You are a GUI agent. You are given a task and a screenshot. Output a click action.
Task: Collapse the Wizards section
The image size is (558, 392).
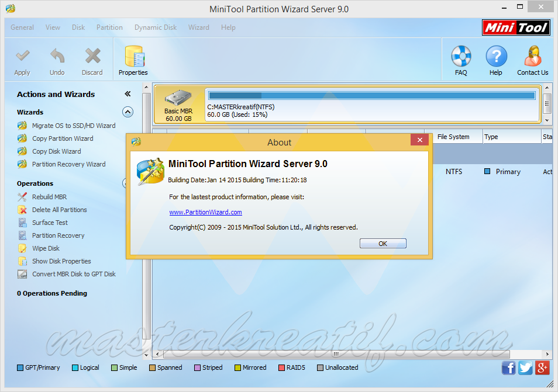pyautogui.click(x=128, y=112)
